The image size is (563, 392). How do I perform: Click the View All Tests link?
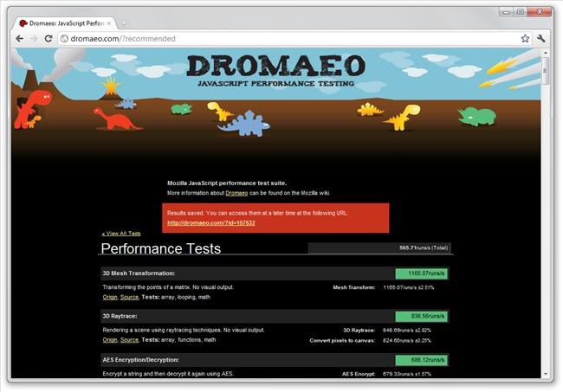pos(121,234)
